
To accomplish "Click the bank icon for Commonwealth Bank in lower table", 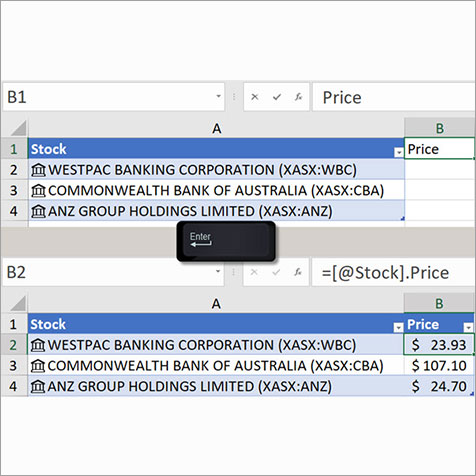I will 38,366.
